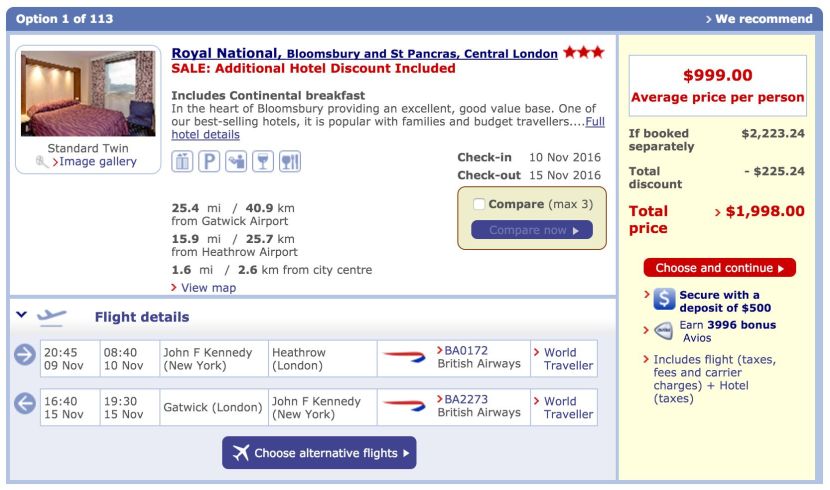830x490 pixels.
Task: Click the parking amenity icon
Action: point(209,161)
